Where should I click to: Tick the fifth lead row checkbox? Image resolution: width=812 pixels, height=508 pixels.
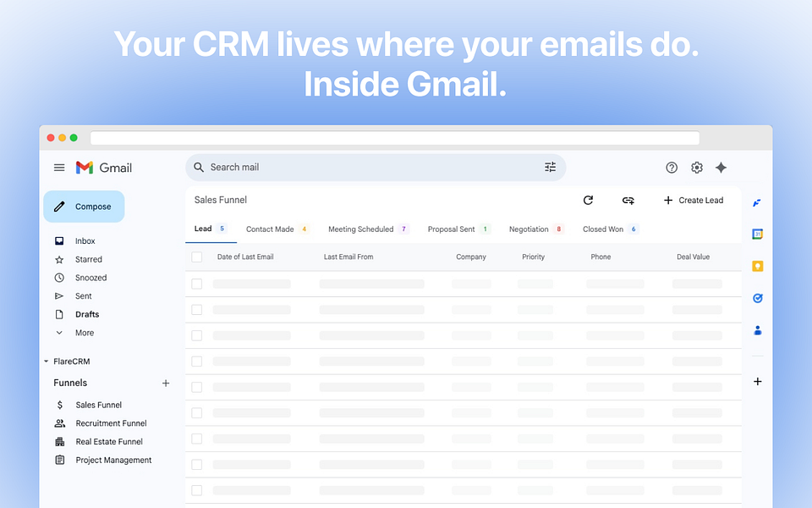[x=197, y=387]
